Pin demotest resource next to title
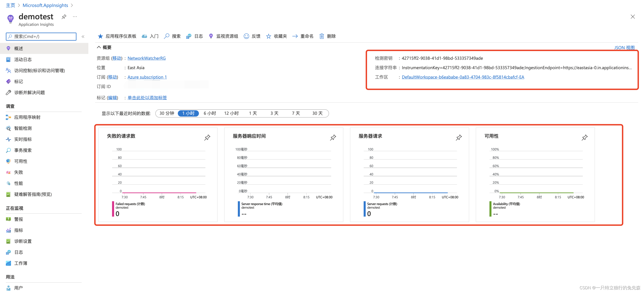The image size is (644, 292). click(64, 17)
